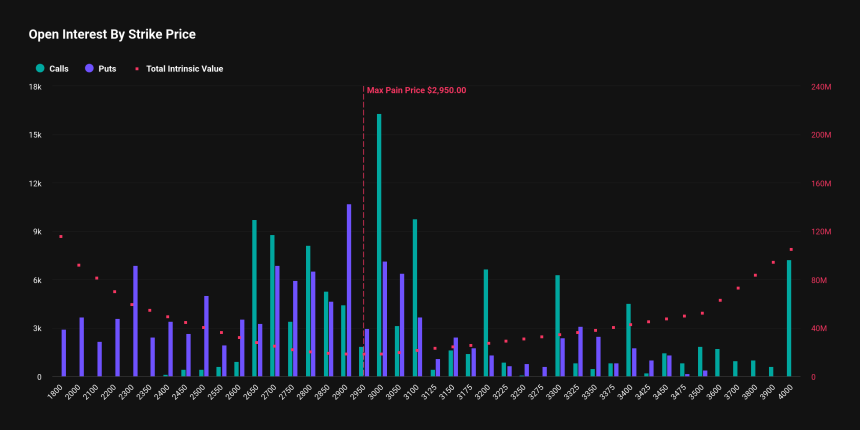The width and height of the screenshot is (860, 430).
Task: Click the Open Interest By Strike Price title
Action: 112,34
